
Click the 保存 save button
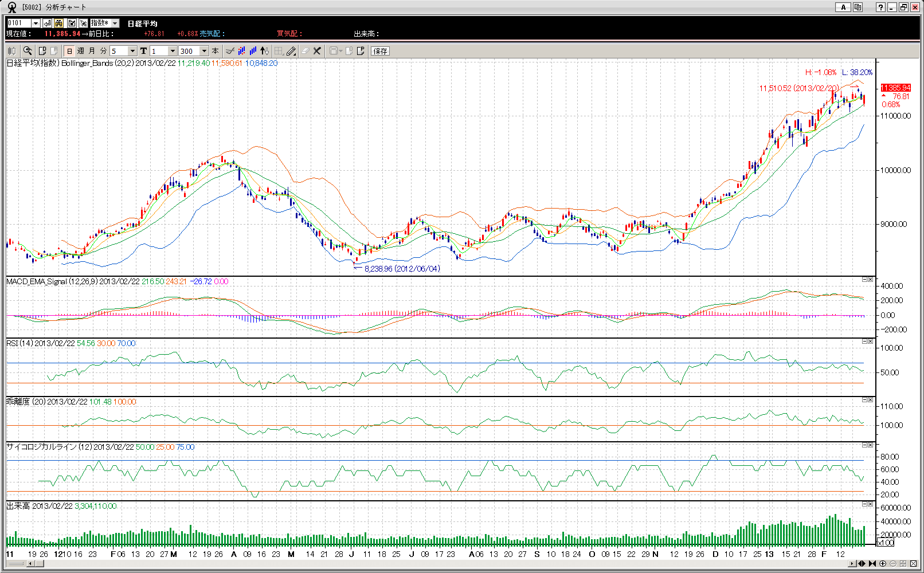[x=380, y=51]
